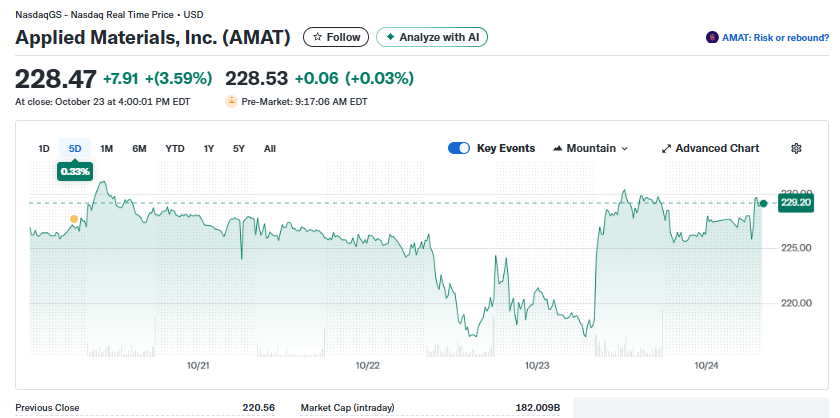Click the Advanced Chart expand arrows icon
This screenshot has width=840, height=418.
tap(667, 149)
